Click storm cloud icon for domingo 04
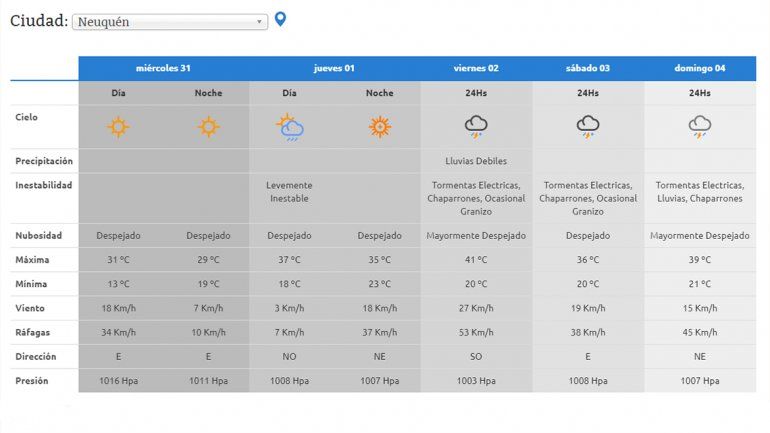Image resolution: width=770 pixels, height=433 pixels. (x=700, y=127)
